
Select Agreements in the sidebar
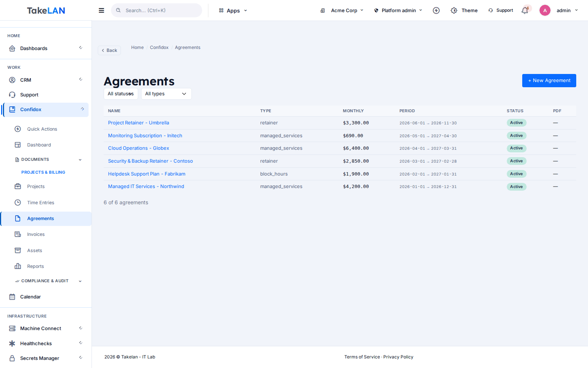pyautogui.click(x=46, y=219)
